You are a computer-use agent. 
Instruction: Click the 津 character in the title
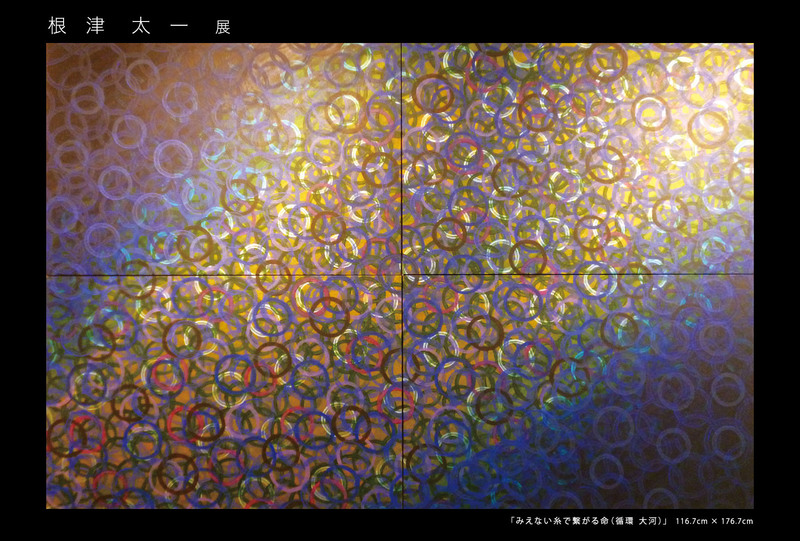tap(96, 26)
